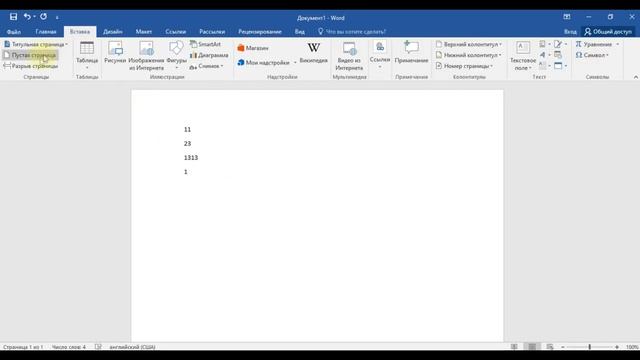Image resolution: width=640 pixels, height=360 pixels.
Task: Click the 'Что вы хотите сделать?' search box
Action: click(352, 31)
